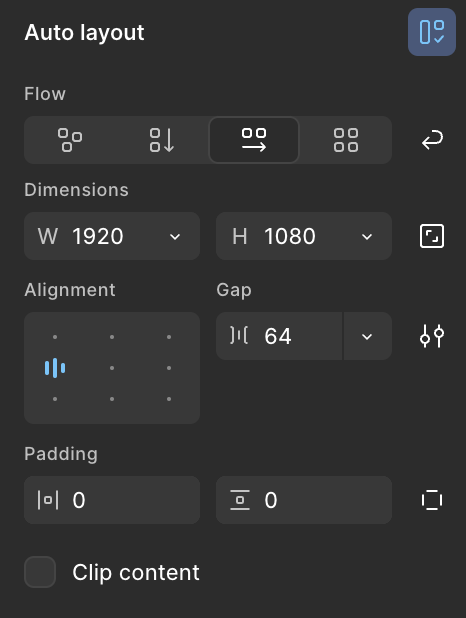
Task: Open the height 1080 sizing dropdown
Action: (367, 236)
